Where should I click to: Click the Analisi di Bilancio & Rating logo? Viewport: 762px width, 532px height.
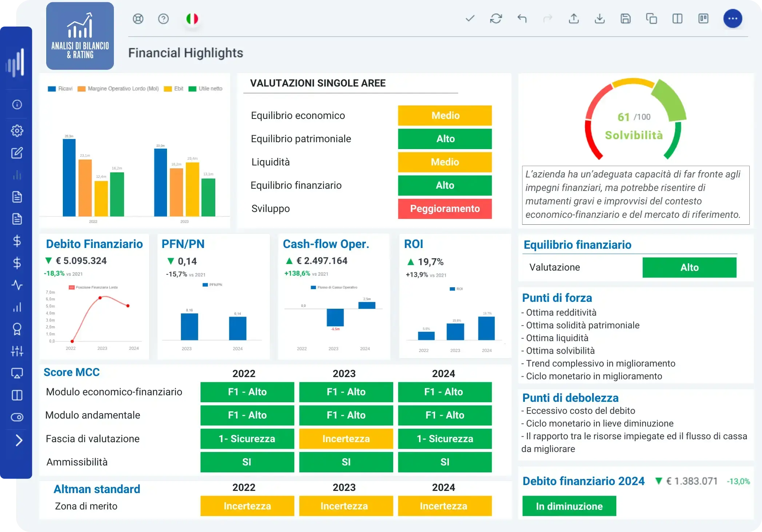pyautogui.click(x=80, y=36)
